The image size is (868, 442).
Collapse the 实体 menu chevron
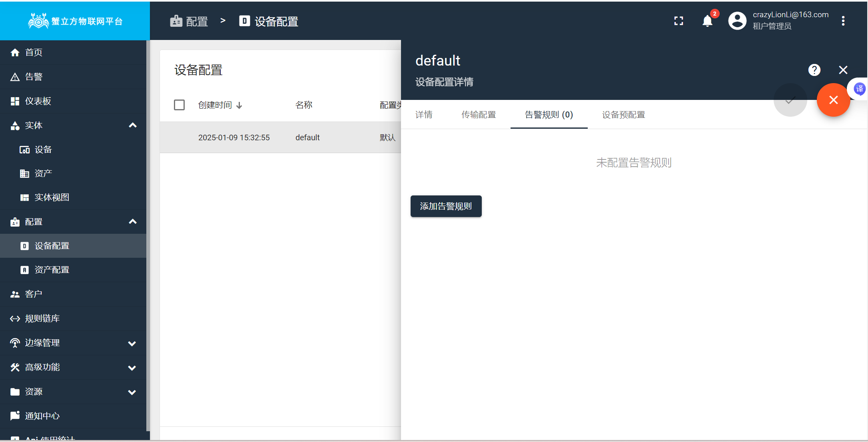point(133,125)
